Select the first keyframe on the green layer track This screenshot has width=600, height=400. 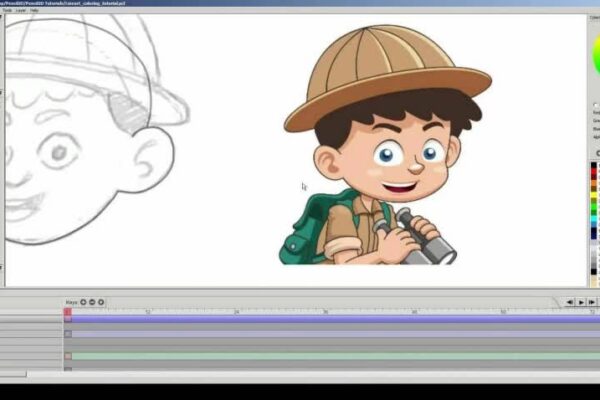pos(68,356)
